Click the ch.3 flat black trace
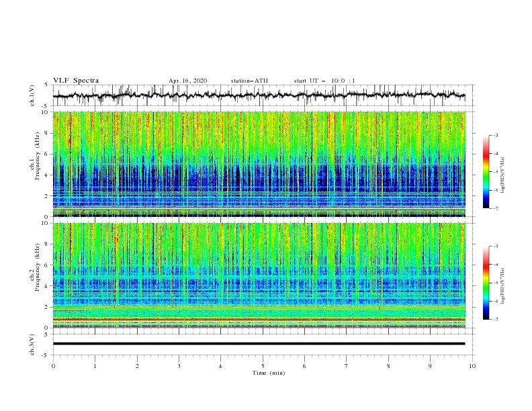 point(259,344)
